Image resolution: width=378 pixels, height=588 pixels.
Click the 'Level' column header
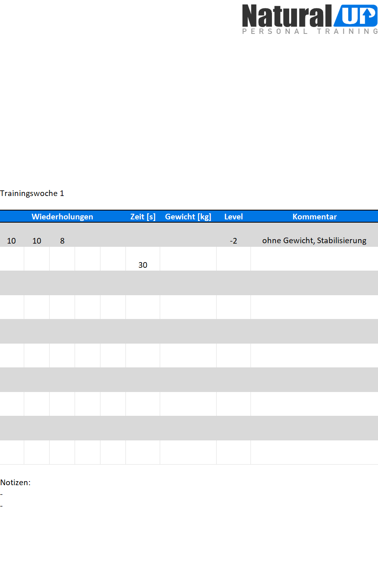coord(234,217)
